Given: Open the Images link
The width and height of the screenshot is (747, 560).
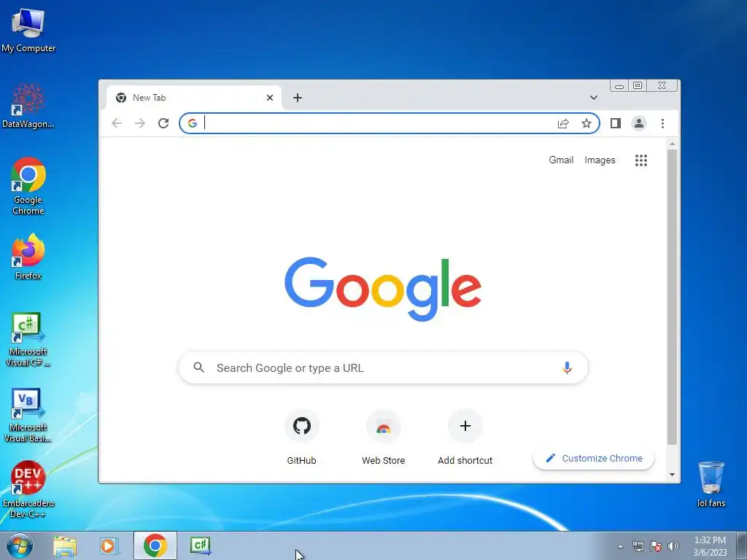Looking at the screenshot, I should (x=600, y=160).
